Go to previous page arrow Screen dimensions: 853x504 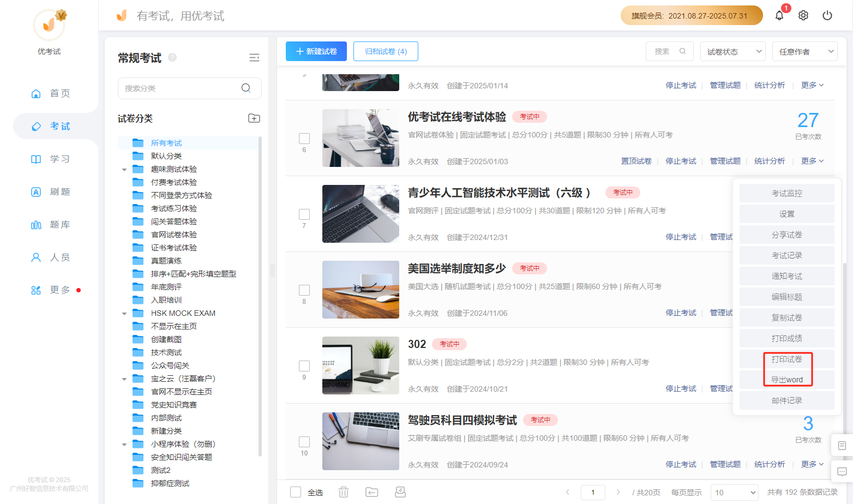[568, 492]
